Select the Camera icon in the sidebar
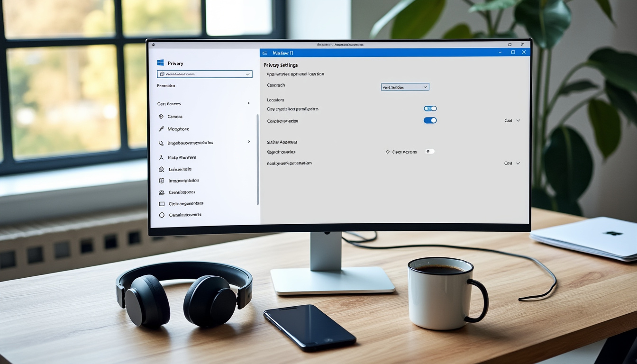The image size is (637, 364). coord(161,116)
